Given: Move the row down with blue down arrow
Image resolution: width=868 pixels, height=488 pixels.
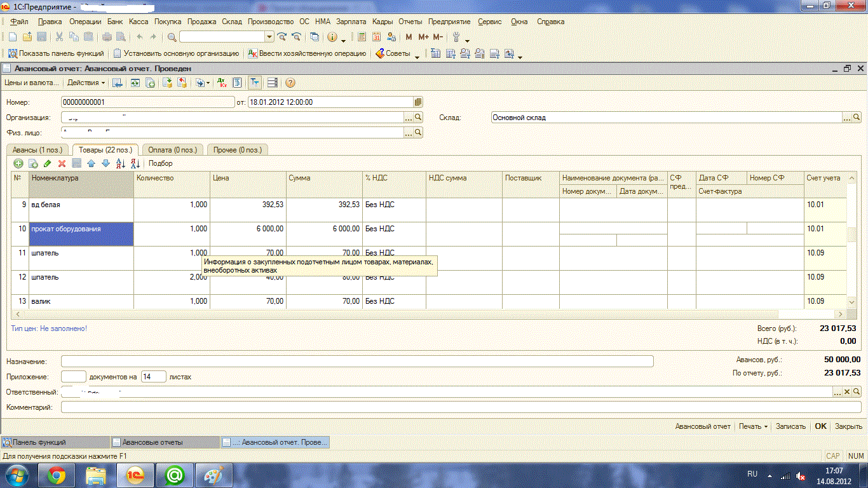Looking at the screenshot, I should pos(105,163).
